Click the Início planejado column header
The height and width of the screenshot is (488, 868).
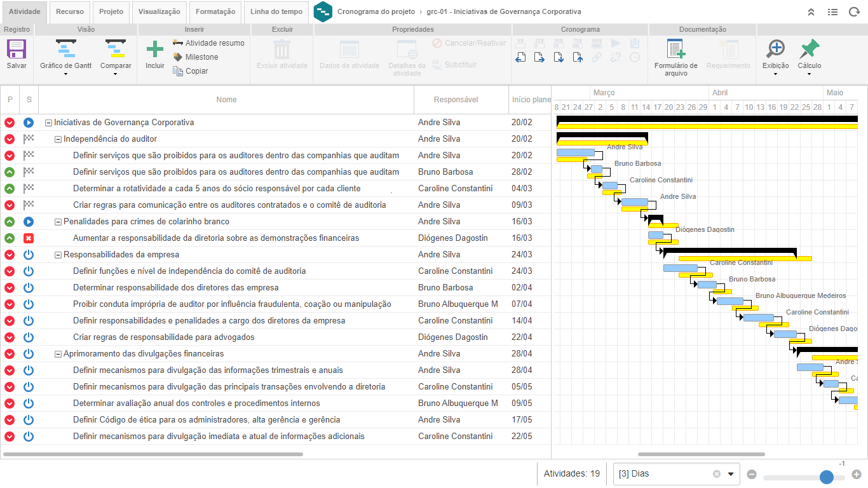pos(529,100)
